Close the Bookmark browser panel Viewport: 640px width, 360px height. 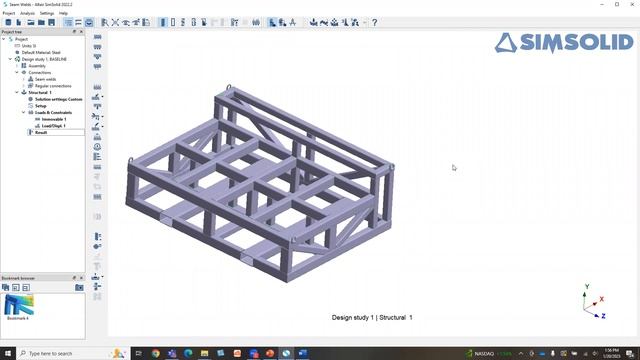tap(81, 278)
